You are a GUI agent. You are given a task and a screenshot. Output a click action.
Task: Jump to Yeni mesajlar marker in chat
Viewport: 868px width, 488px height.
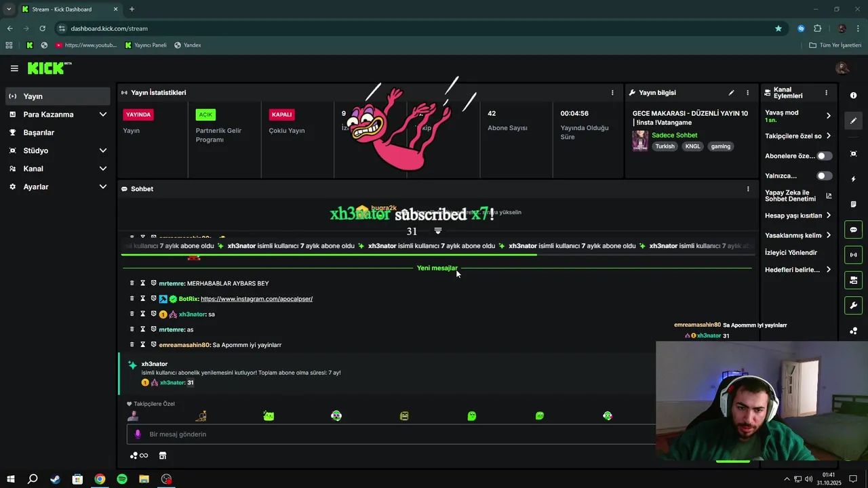[x=437, y=268]
